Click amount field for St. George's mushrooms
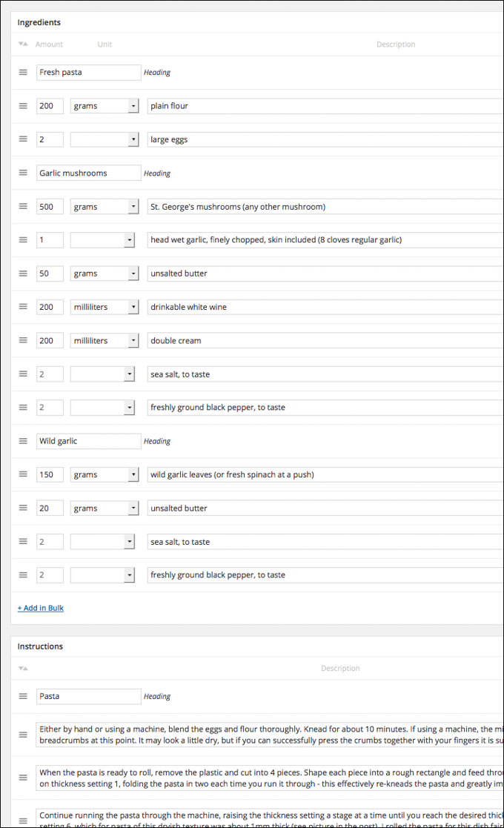This screenshot has width=504, height=828. (50, 207)
